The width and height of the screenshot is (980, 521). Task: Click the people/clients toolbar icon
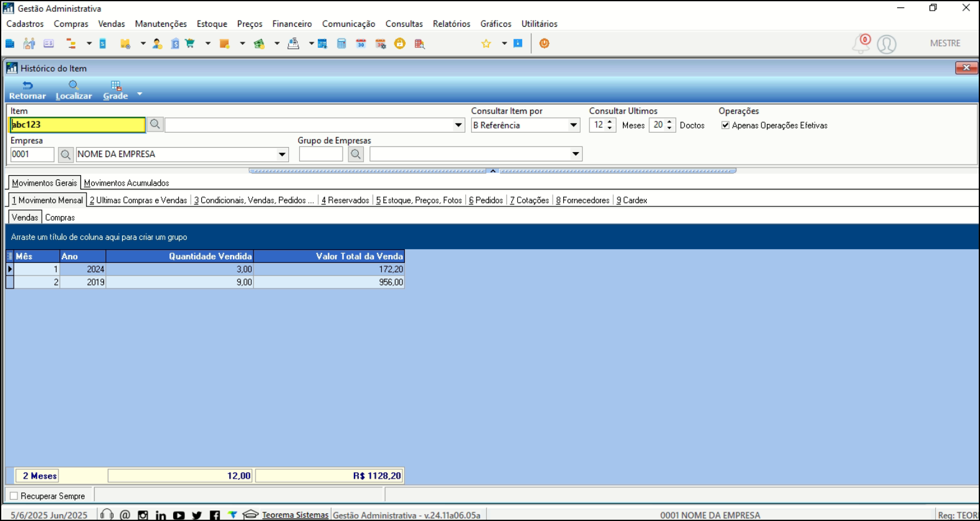pos(29,44)
